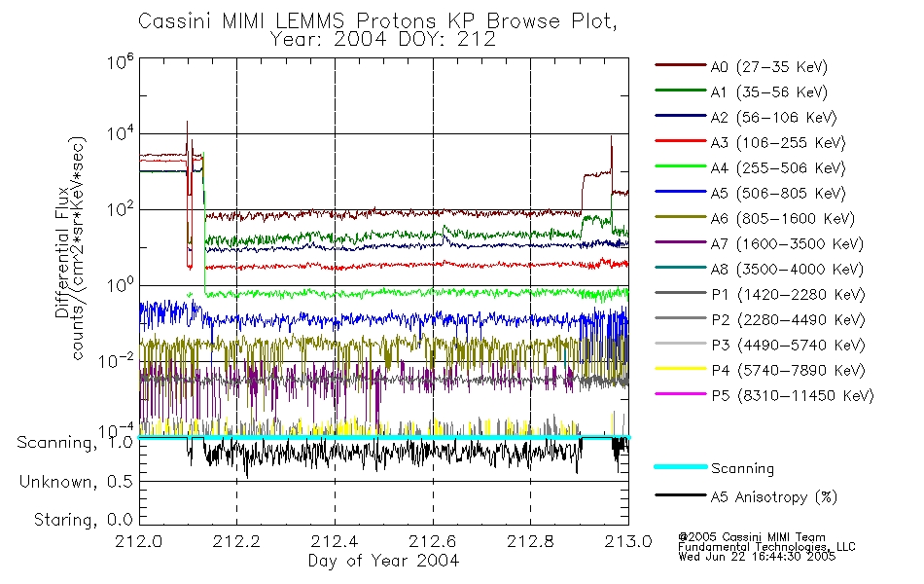Click the Year: 2004 DOY: 212 subtitle

(x=382, y=39)
